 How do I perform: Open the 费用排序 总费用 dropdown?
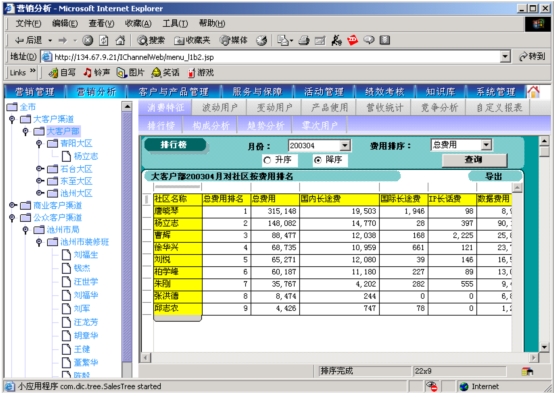point(486,144)
